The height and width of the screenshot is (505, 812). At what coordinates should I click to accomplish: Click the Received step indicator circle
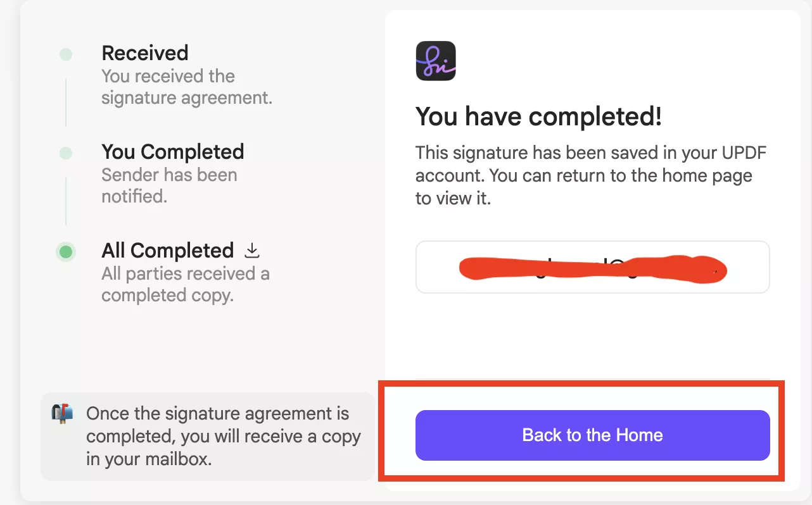[66, 54]
